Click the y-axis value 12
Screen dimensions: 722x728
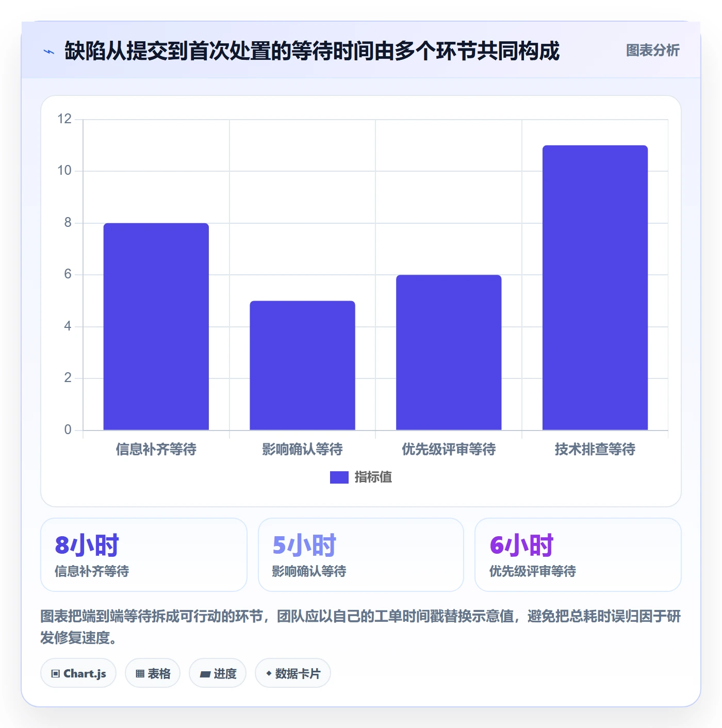tap(64, 119)
